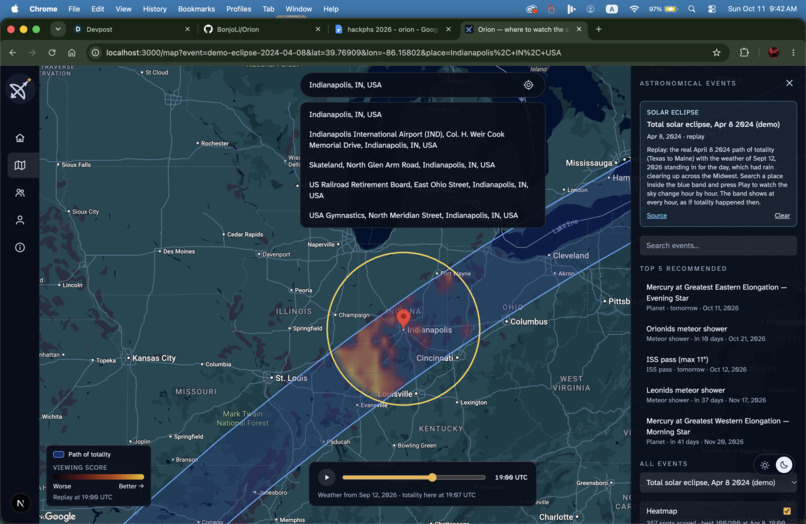Close the Devpost tab
806x524 pixels.
pyautogui.click(x=187, y=29)
